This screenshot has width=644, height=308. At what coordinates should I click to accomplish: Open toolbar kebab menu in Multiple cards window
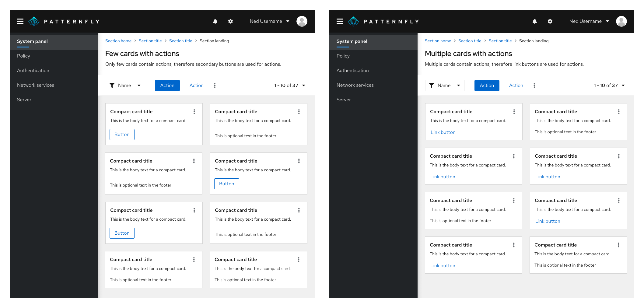534,86
